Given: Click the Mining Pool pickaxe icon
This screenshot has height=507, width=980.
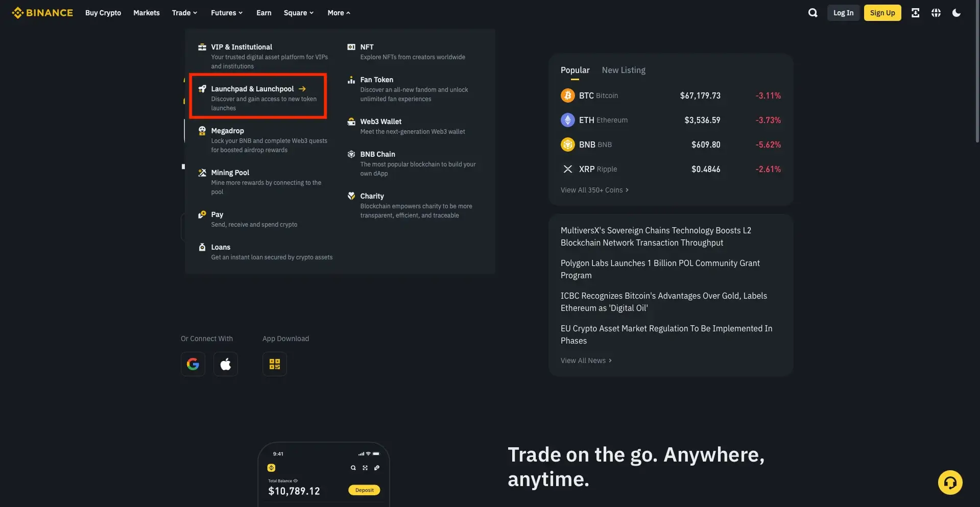Looking at the screenshot, I should click(202, 173).
